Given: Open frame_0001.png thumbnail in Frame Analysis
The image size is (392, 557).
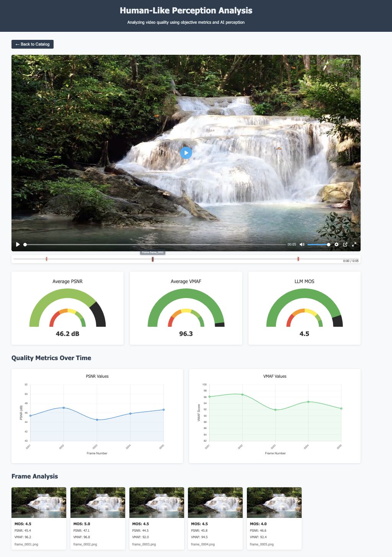Looking at the screenshot, I should (39, 502).
